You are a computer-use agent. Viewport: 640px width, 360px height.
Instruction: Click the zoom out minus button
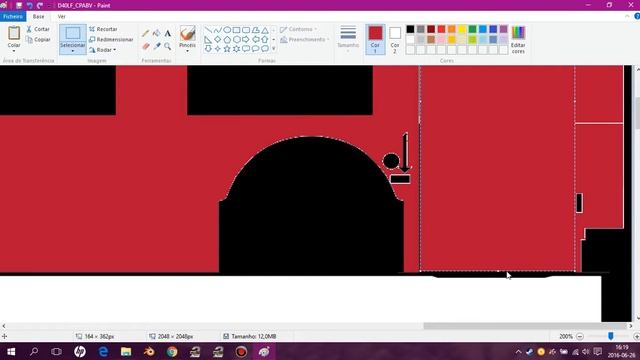[580, 336]
